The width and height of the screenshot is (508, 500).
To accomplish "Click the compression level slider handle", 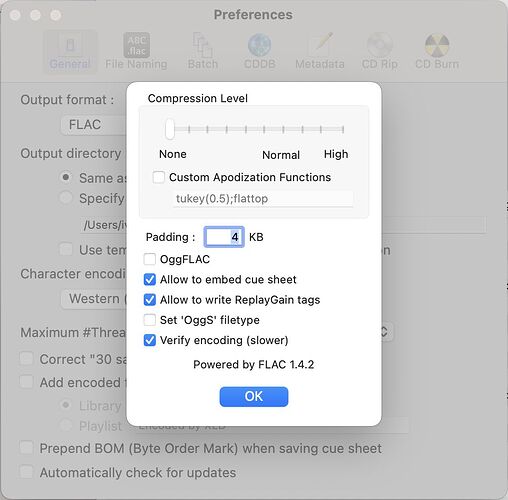I will click(x=170, y=129).
